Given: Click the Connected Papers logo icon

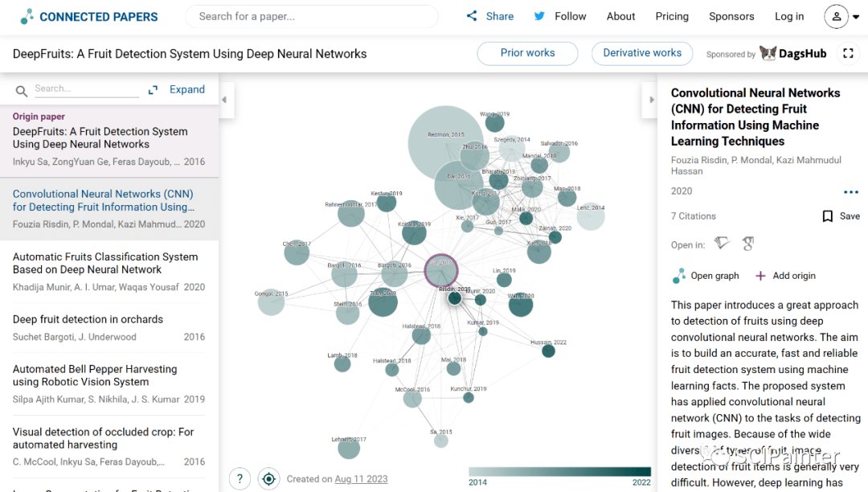Looking at the screenshot, I should pos(27,17).
